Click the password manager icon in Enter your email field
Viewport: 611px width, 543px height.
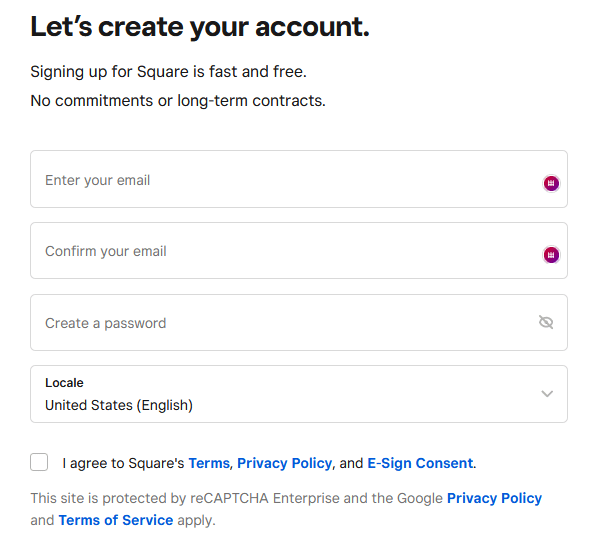551,183
